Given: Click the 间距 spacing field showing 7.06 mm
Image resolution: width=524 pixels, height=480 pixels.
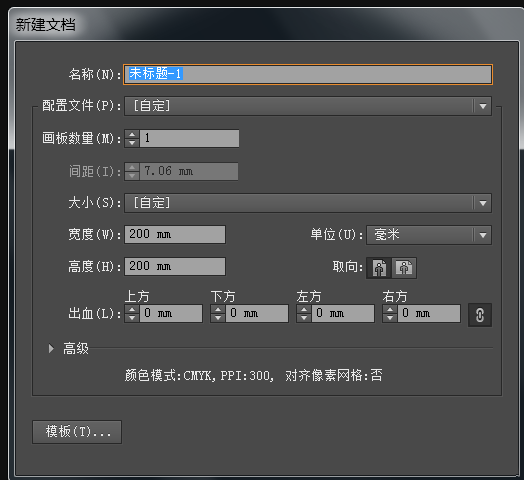Looking at the screenshot, I should coord(189,171).
